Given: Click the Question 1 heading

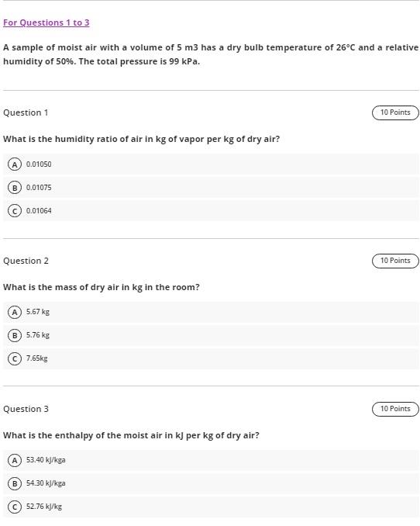Looking at the screenshot, I should click(x=26, y=112).
